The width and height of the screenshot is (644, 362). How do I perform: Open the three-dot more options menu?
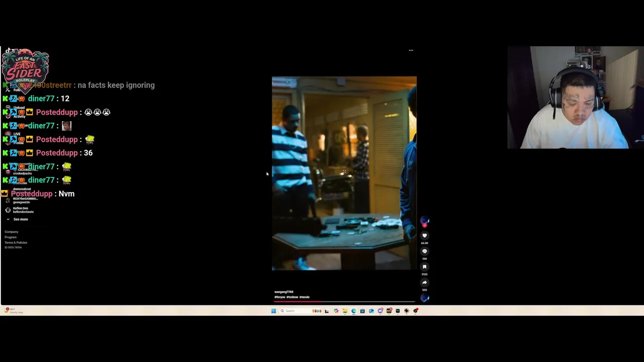coord(411,50)
